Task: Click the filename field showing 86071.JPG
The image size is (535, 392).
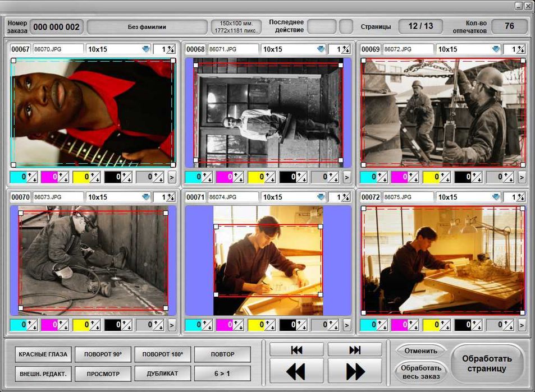Action: tap(232, 49)
